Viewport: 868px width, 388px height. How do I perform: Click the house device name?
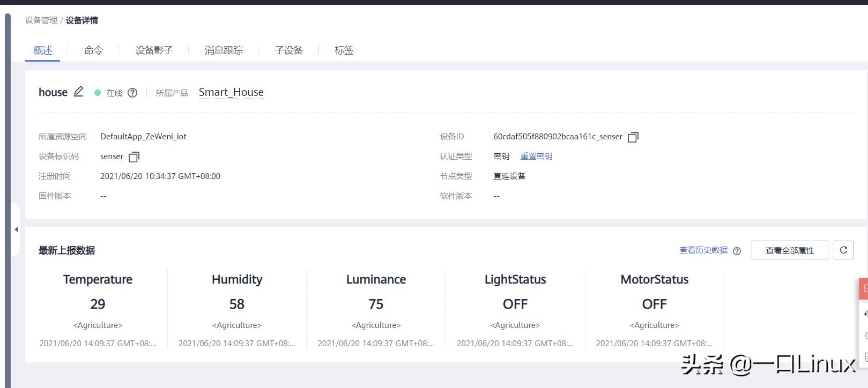coord(53,92)
